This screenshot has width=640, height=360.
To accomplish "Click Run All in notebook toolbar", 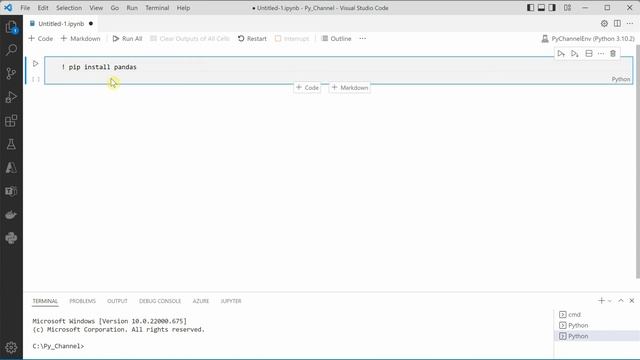I will coord(127,38).
